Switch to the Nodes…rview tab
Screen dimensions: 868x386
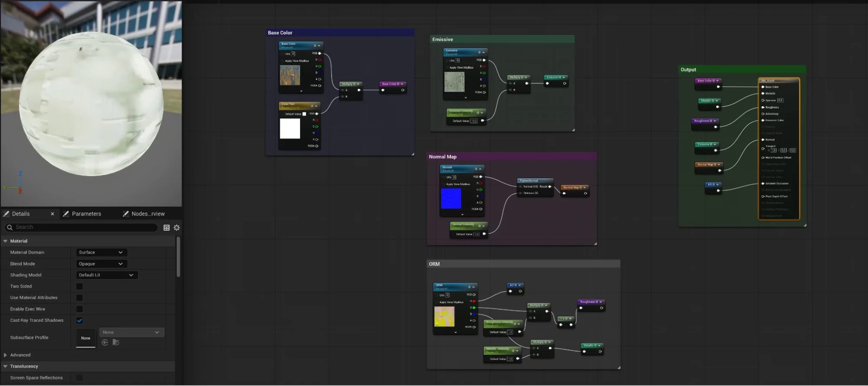[x=148, y=214]
